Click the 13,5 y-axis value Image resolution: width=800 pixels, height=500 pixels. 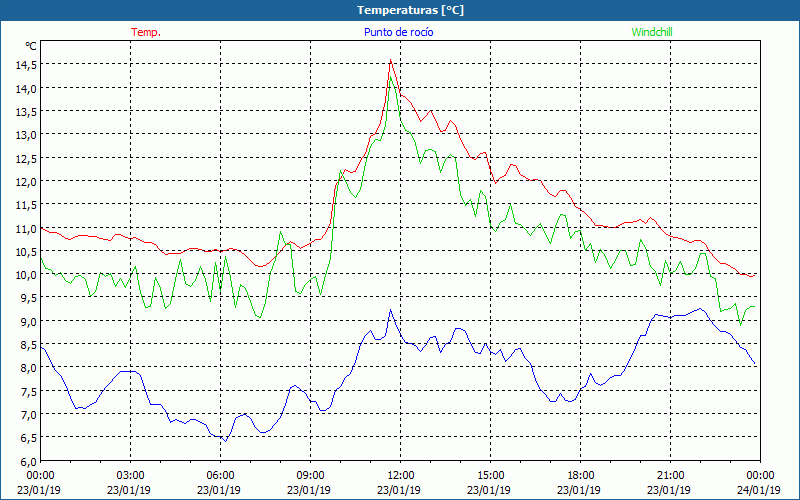coord(27,111)
